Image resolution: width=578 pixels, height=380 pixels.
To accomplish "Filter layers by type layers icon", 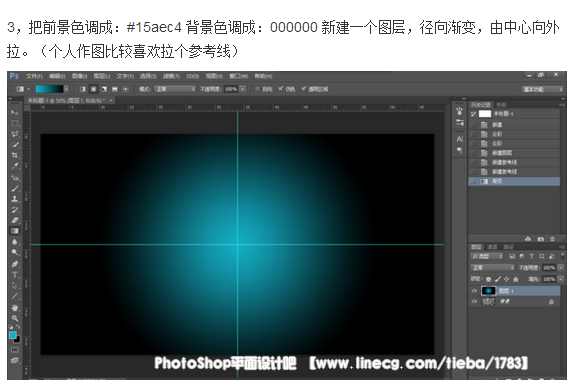I will point(532,256).
